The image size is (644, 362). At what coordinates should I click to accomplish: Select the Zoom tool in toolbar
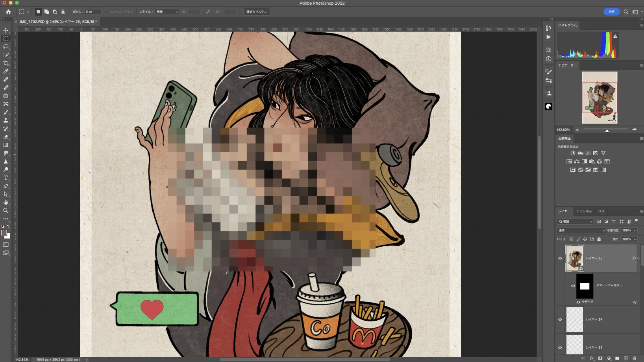click(6, 211)
